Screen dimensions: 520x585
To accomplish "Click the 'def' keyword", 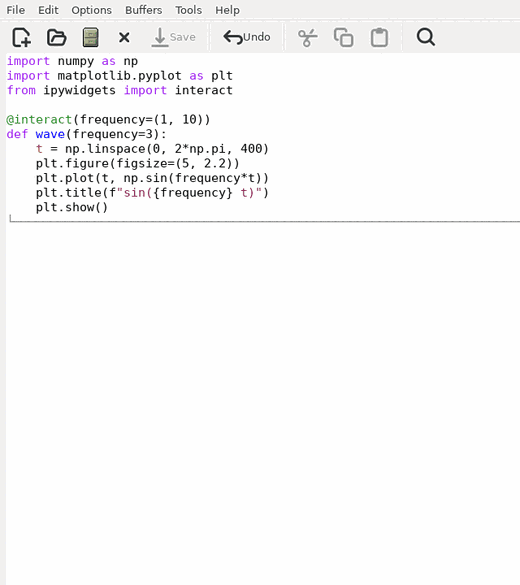I will click(x=17, y=134).
